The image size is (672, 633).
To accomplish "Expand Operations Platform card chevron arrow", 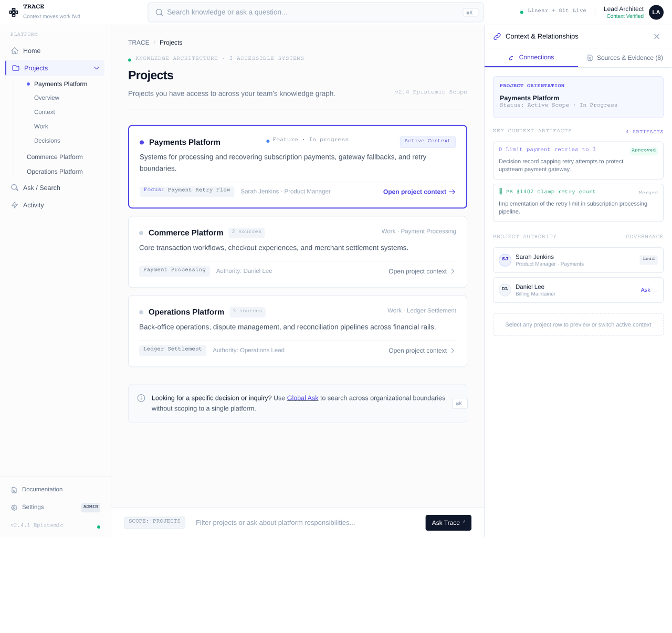I will pyautogui.click(x=453, y=351).
